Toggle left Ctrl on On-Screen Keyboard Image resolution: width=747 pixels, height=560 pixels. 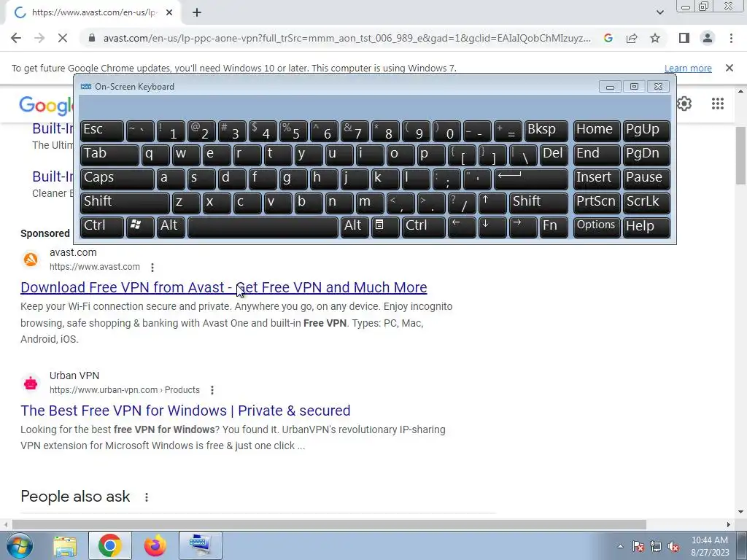tap(102, 227)
